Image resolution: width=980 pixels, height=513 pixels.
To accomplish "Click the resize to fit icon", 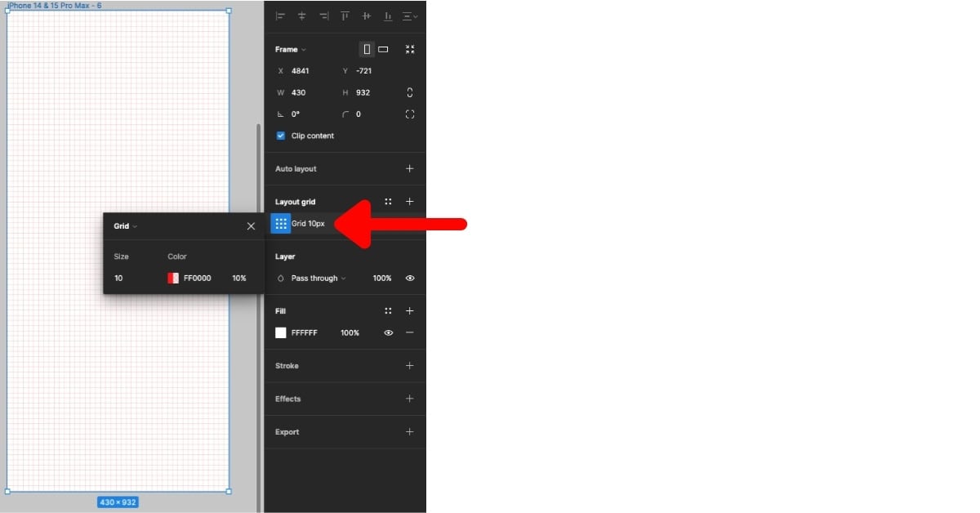I will (409, 49).
